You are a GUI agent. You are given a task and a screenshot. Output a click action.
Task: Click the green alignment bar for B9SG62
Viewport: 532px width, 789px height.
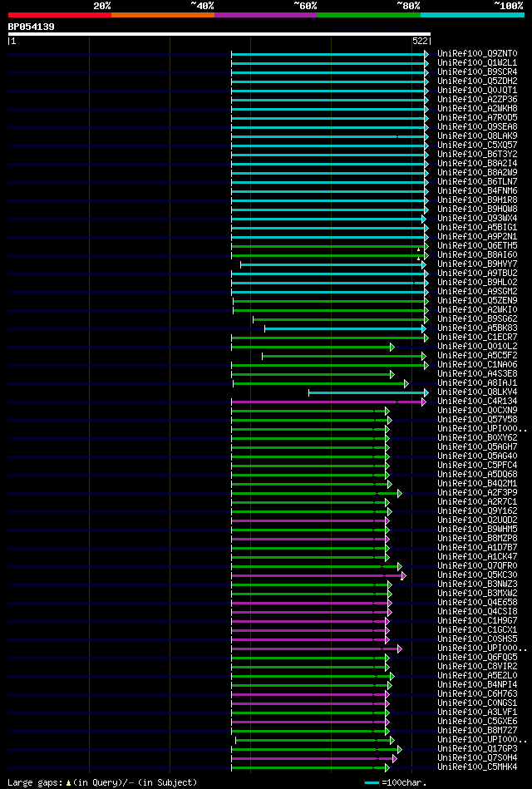[x=340, y=319]
